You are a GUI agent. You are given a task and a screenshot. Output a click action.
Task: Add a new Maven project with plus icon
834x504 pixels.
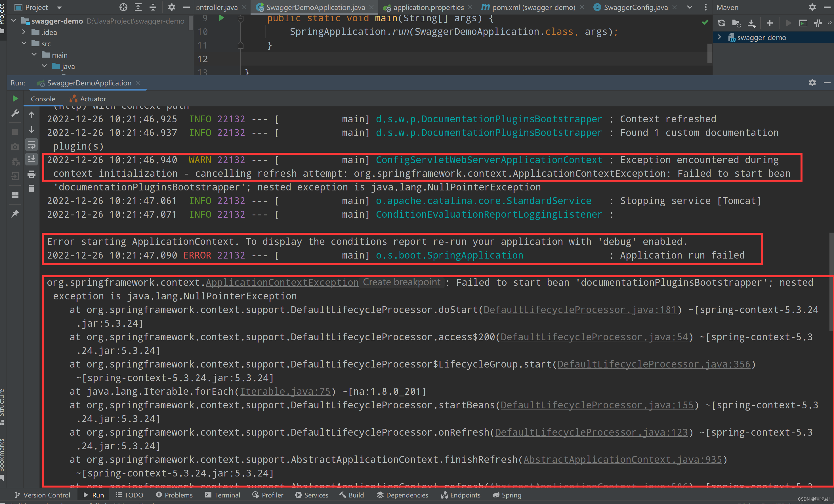click(770, 23)
